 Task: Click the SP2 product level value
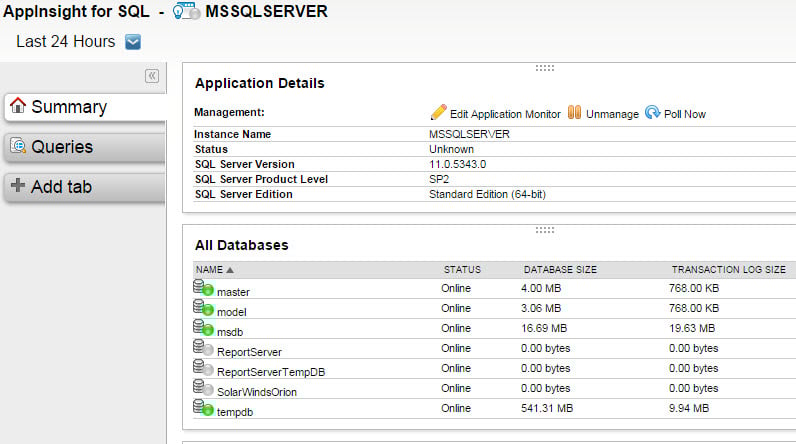pos(439,179)
